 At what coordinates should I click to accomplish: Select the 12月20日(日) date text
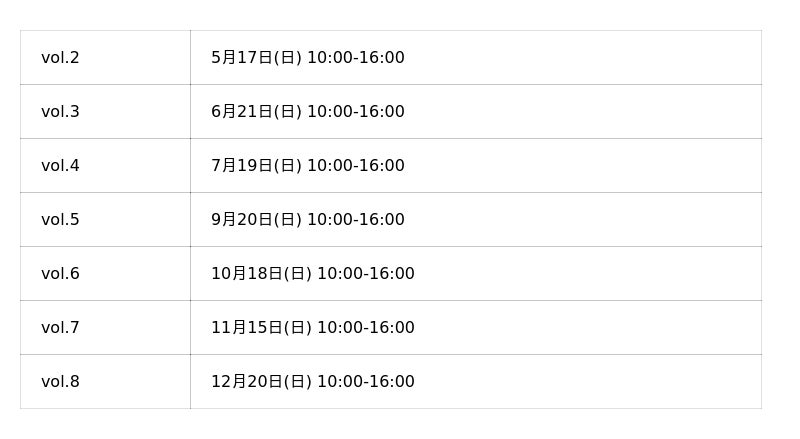point(261,382)
